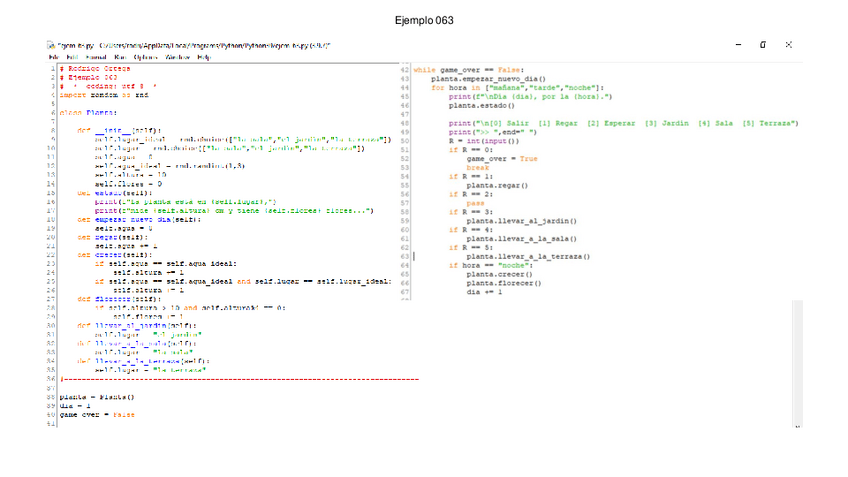Open the Window menu
The image size is (848, 477).
[178, 57]
